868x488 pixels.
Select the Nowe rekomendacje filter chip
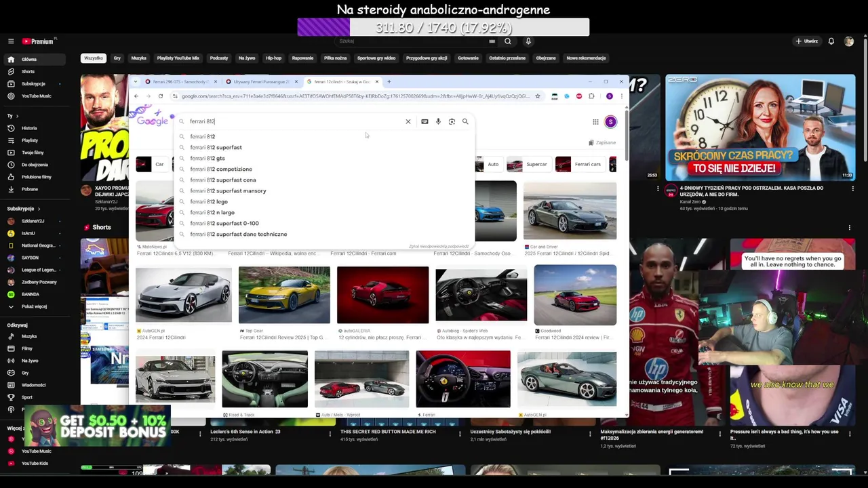click(586, 58)
